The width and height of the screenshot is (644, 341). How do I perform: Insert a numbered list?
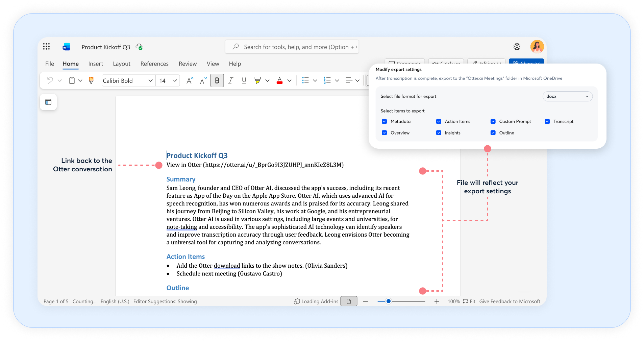tap(327, 80)
